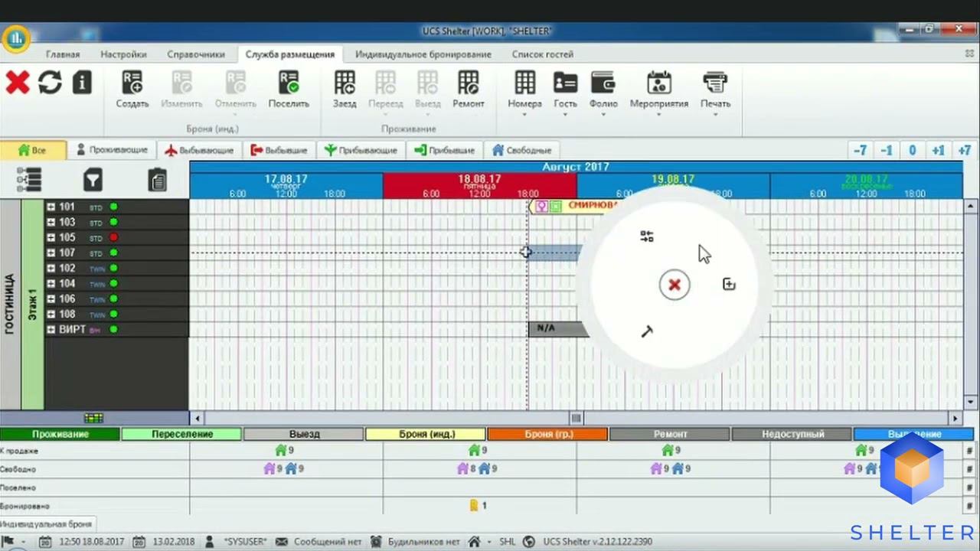Click the envelope messages icon in status bar
This screenshot has height=551, width=980.
(282, 541)
